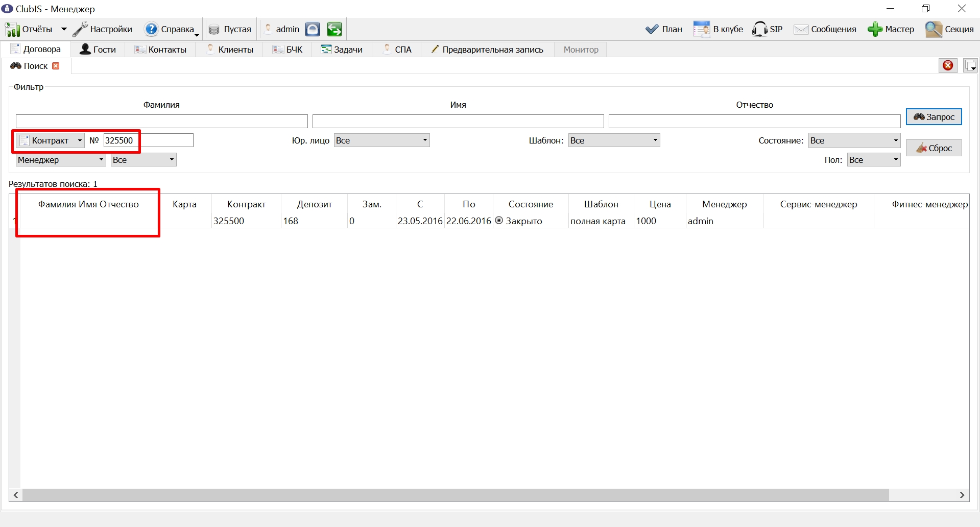Click the green exit arrow icon next to admin
Image resolution: width=980 pixels, height=527 pixels.
pos(334,29)
